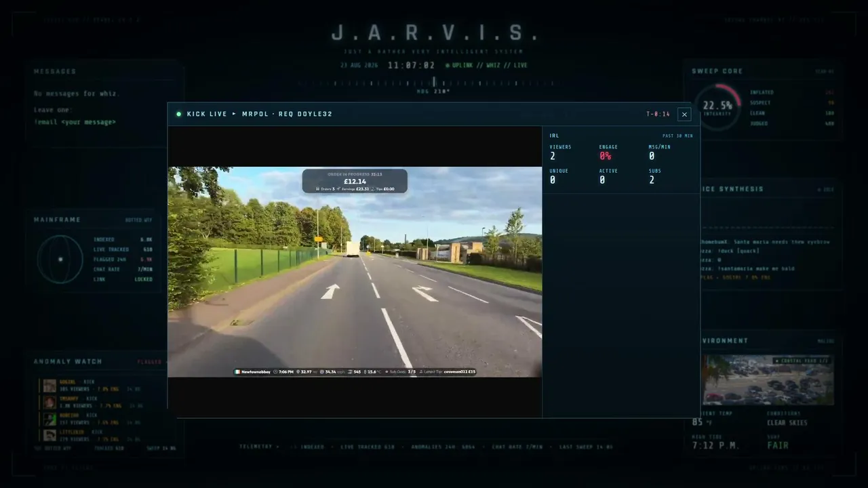Click the green UPLINK status dot
The image size is (868, 488).
click(448, 66)
